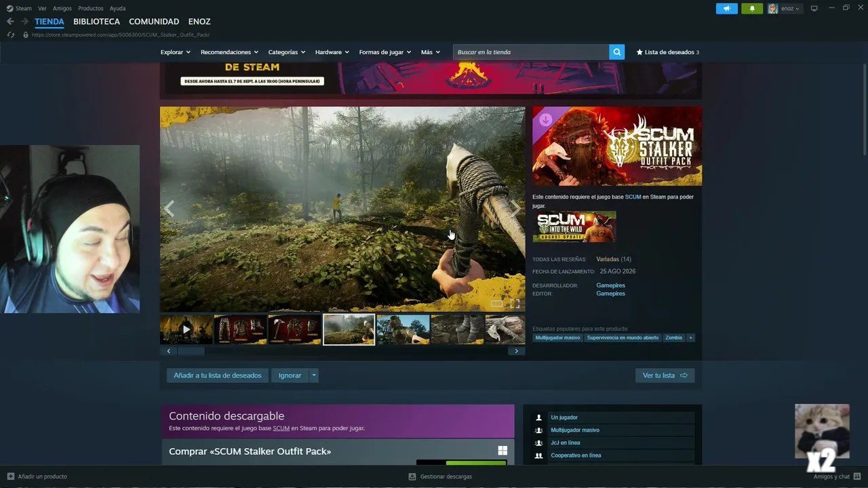Screen dimensions: 868x488
Task: Open the Ayuda menu
Action: pyautogui.click(x=117, y=8)
